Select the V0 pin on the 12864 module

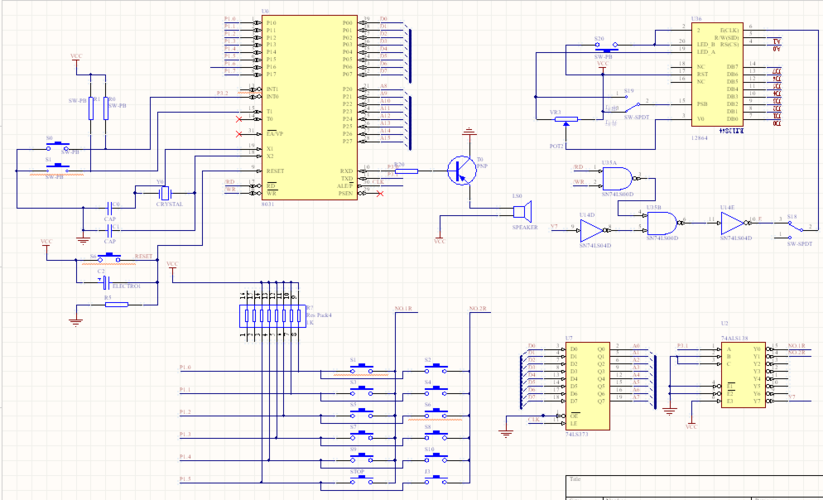click(700, 119)
